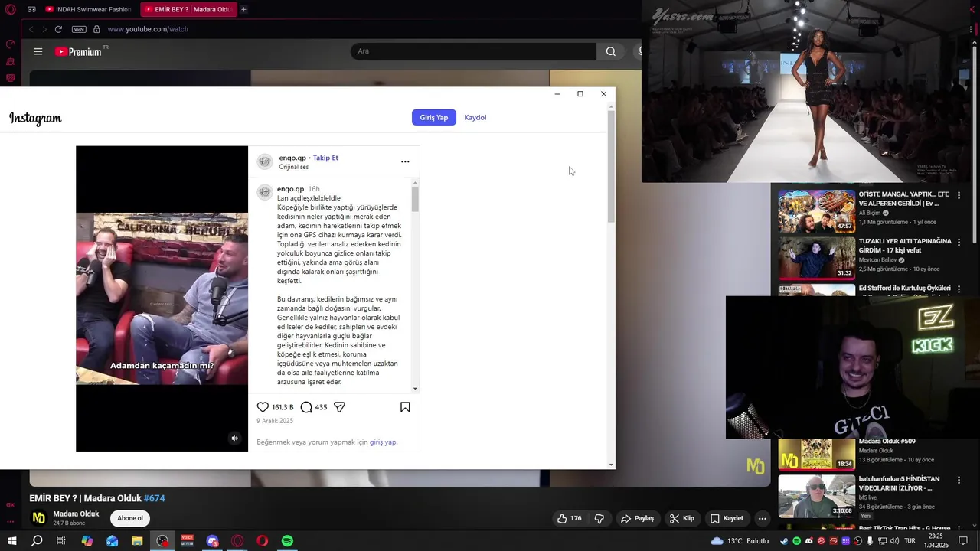Open the YouTube hamburger guide menu
The height and width of the screenshot is (551, 980).
click(x=38, y=51)
